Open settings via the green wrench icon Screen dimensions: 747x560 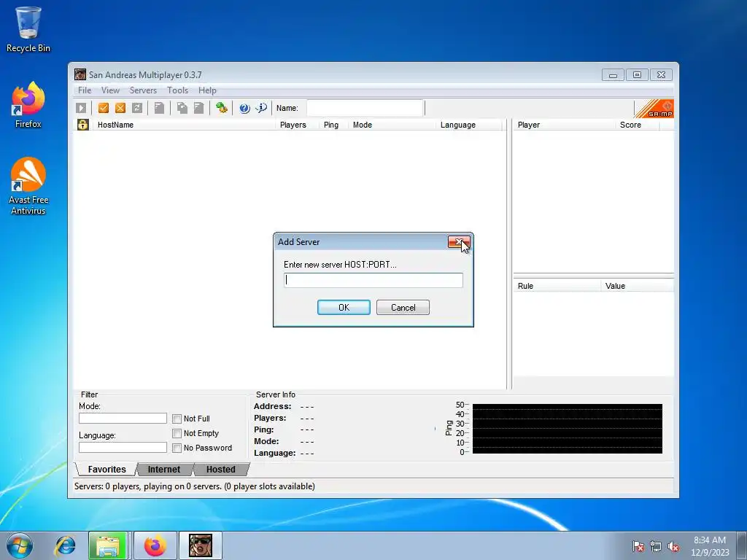click(221, 108)
